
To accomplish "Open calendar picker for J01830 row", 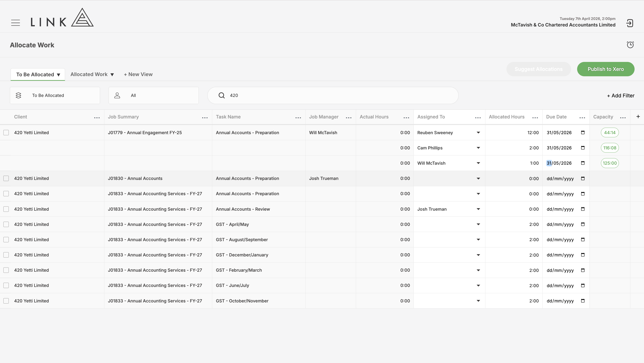I will tap(583, 179).
